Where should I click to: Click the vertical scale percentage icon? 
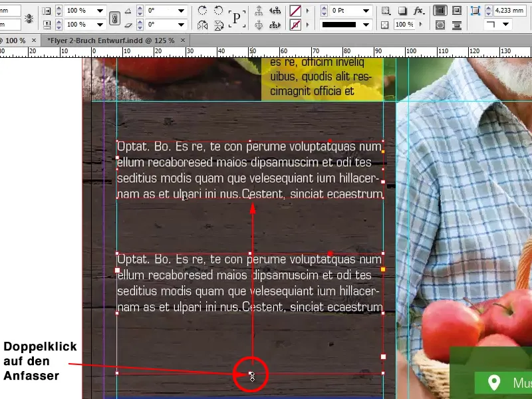pyautogui.click(x=47, y=25)
